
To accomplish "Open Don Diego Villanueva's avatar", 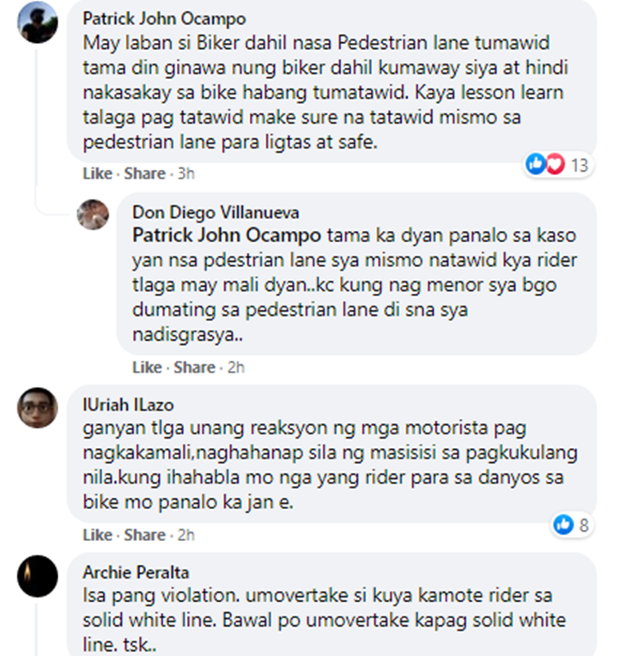I will (93, 215).
